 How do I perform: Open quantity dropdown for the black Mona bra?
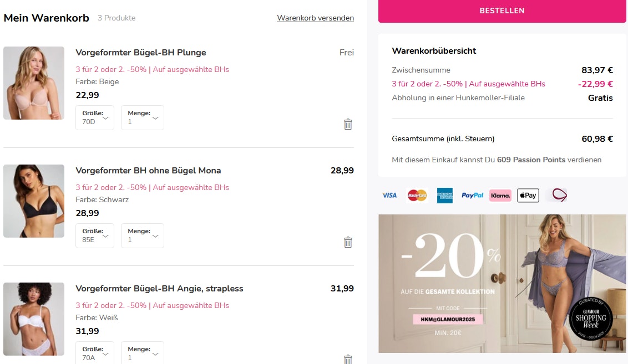point(143,235)
